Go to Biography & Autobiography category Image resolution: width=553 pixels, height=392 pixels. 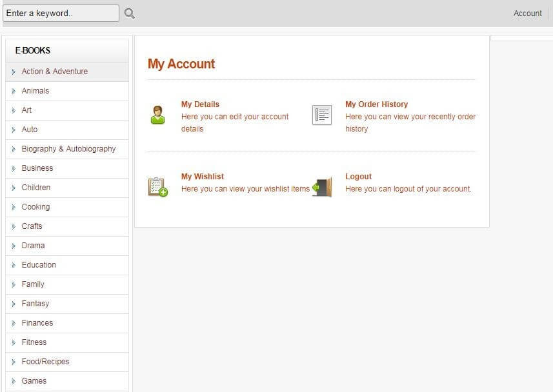[68, 149]
